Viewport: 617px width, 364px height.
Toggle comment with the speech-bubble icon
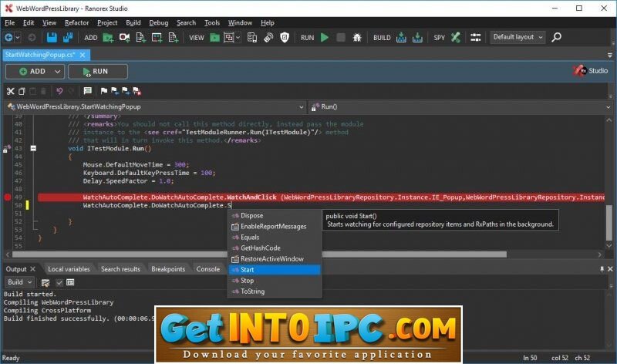point(87,91)
